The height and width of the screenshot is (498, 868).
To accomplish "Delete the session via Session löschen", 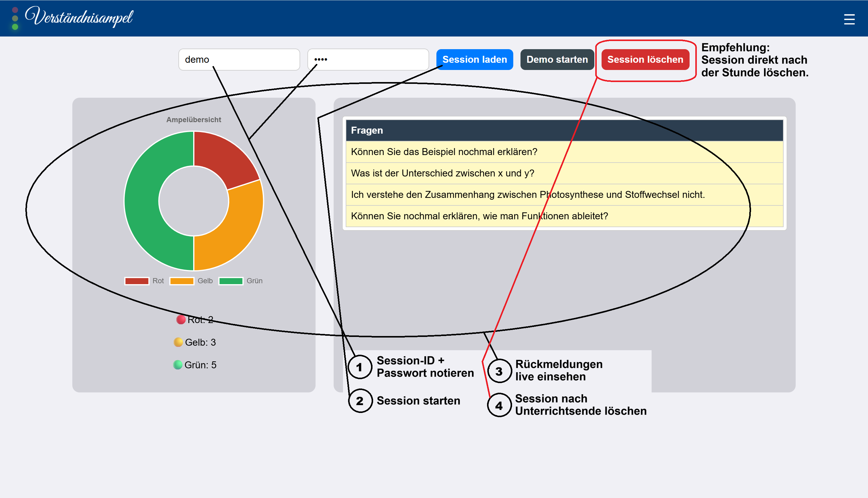I will click(x=645, y=59).
